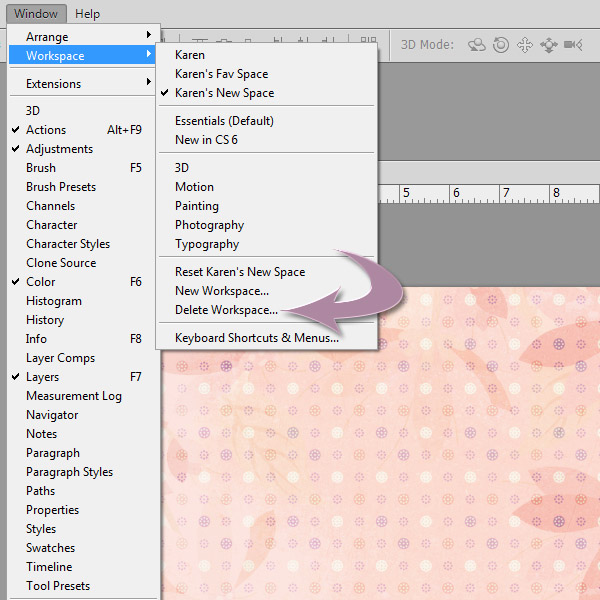Show the Timeline panel

[81, 567]
